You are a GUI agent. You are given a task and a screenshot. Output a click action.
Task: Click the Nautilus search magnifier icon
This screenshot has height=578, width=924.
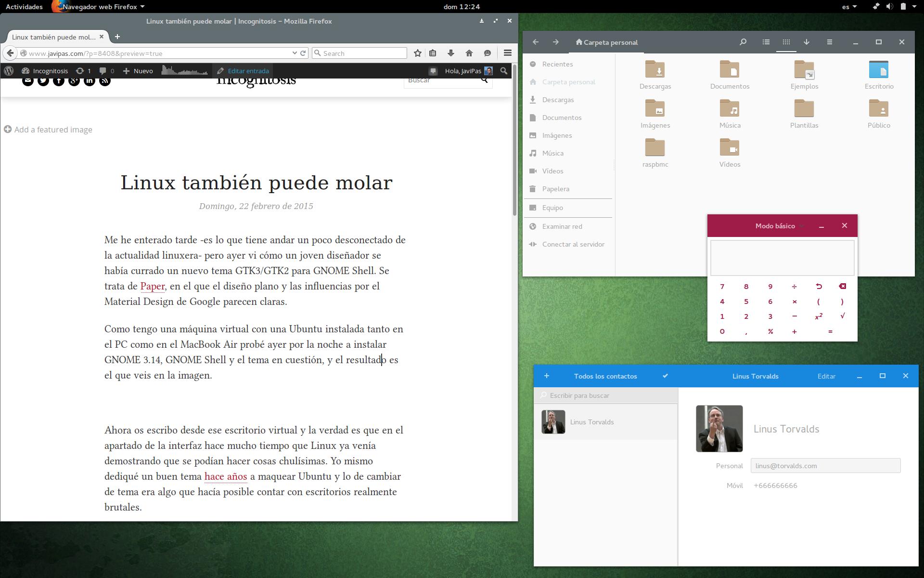coord(743,42)
